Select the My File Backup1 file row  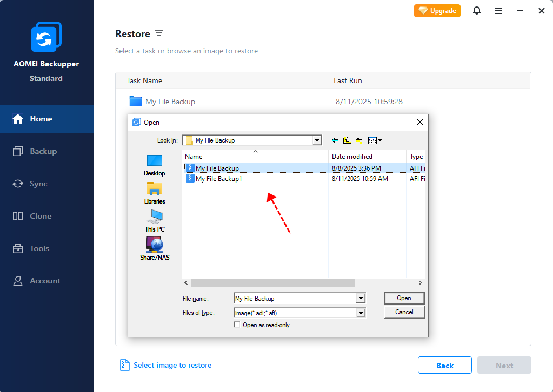click(x=305, y=179)
